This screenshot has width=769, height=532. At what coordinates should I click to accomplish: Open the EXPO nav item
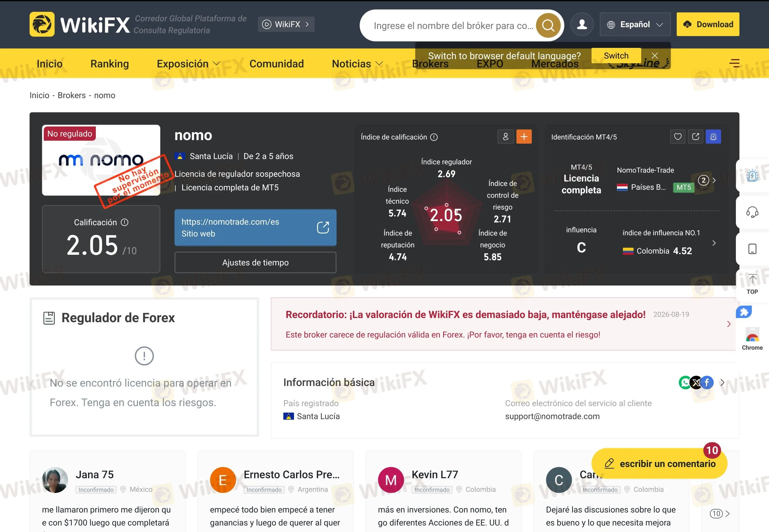[489, 64]
